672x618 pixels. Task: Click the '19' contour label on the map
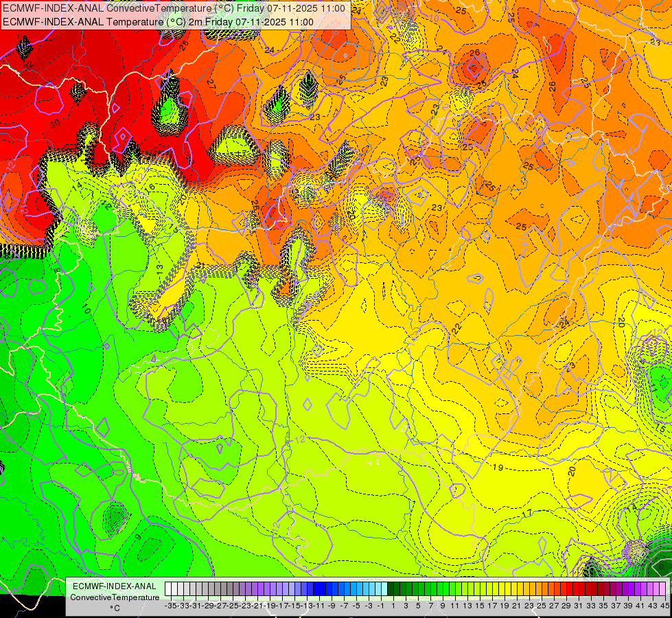coord(498,467)
